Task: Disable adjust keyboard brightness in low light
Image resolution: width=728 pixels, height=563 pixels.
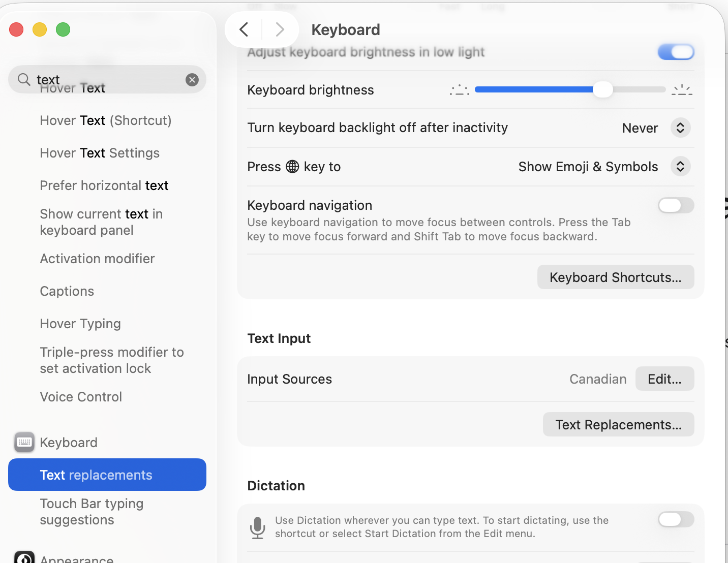Action: point(676,52)
